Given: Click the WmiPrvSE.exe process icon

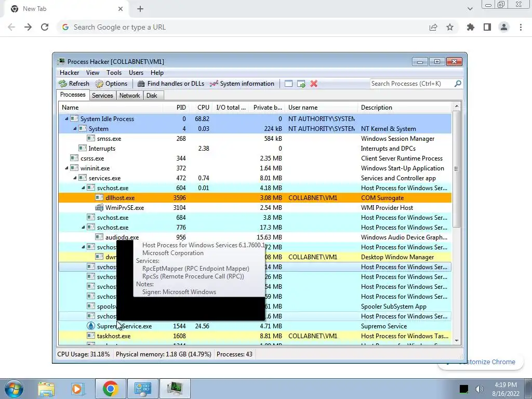Looking at the screenshot, I should pyautogui.click(x=99, y=207).
